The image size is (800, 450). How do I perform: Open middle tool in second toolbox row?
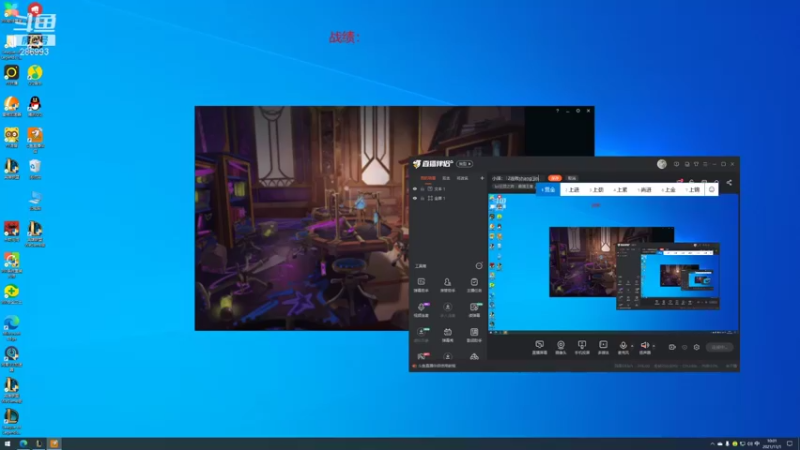tap(447, 310)
